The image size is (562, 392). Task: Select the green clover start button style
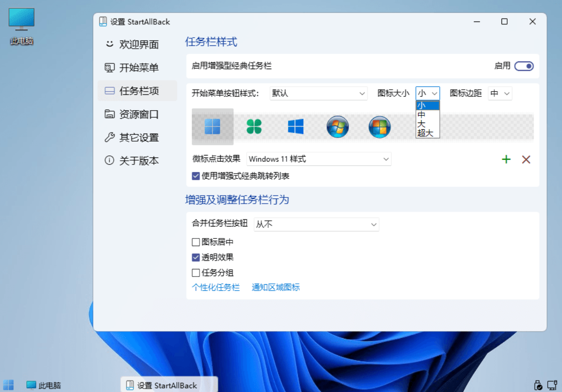(x=254, y=127)
